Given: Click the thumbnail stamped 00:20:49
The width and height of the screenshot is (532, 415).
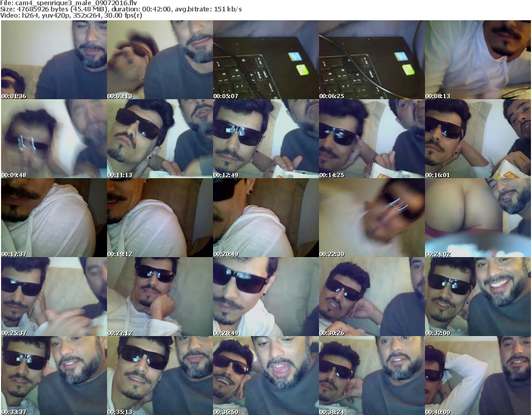Looking at the screenshot, I should (266, 218).
